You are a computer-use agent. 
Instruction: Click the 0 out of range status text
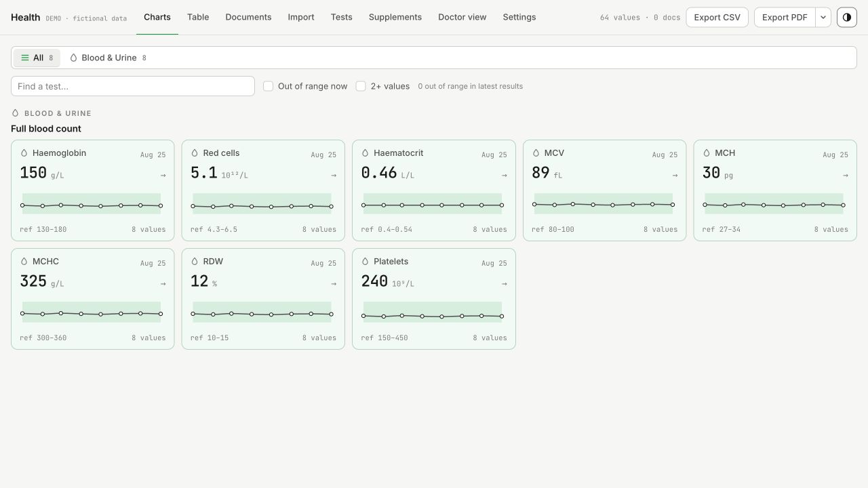click(x=471, y=86)
